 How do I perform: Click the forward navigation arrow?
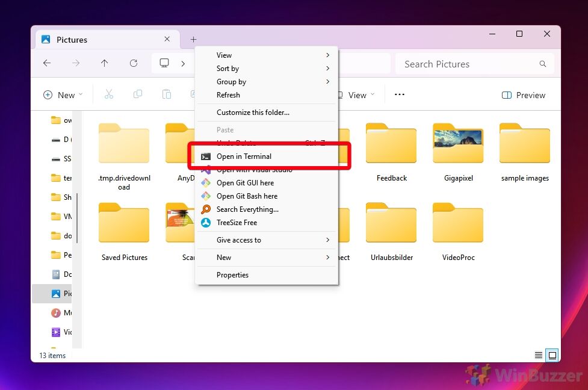point(76,63)
